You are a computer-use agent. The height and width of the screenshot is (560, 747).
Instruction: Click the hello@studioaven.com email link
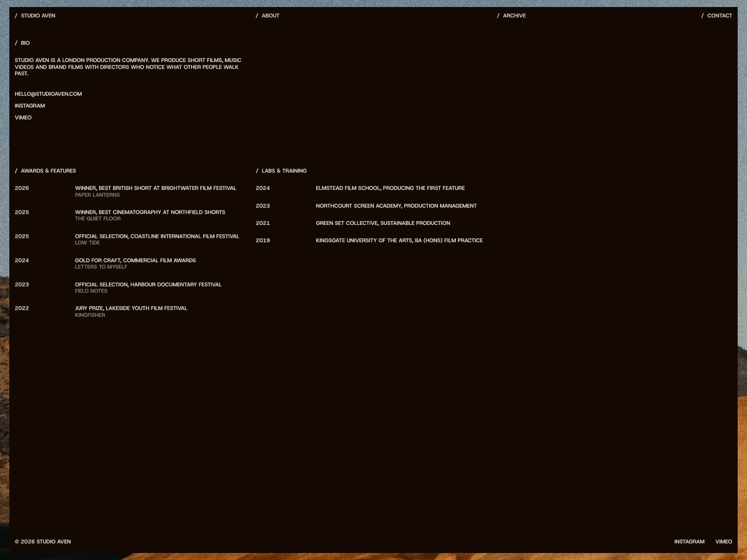click(48, 94)
